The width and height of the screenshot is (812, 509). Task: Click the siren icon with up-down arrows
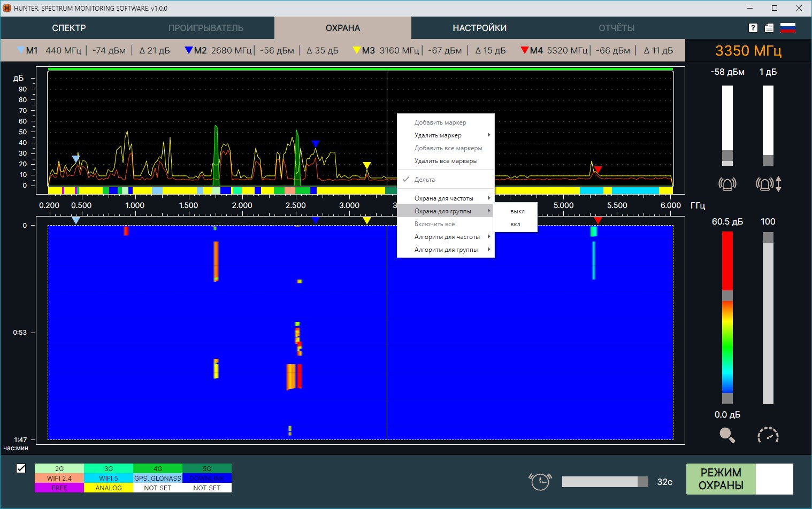[x=768, y=184]
